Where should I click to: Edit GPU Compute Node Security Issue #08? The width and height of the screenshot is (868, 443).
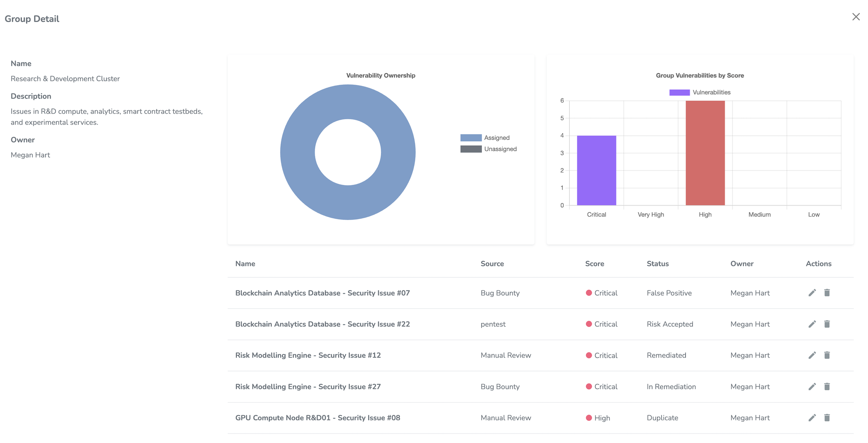click(812, 418)
